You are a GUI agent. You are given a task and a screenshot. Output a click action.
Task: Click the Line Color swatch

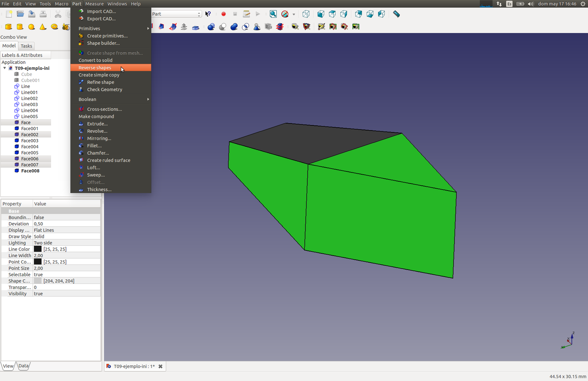(x=38, y=249)
